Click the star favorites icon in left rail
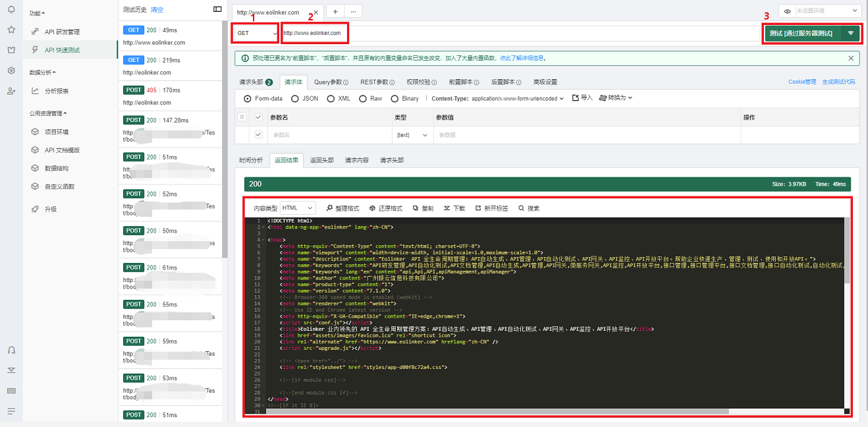Screen dimensions: 868x427 point(11,30)
